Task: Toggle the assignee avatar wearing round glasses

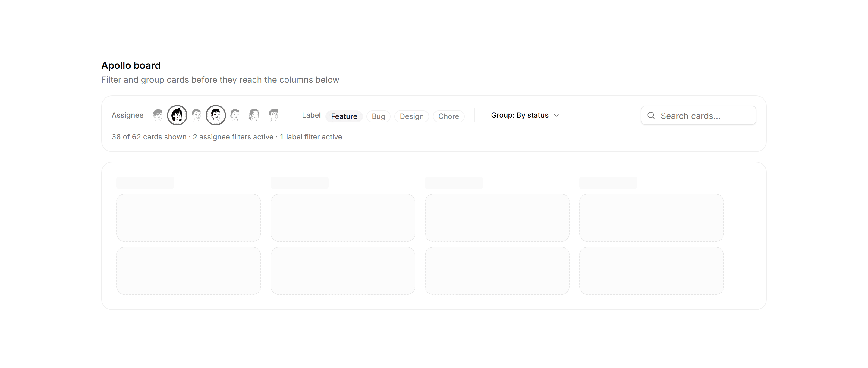Action: pyautogui.click(x=274, y=115)
